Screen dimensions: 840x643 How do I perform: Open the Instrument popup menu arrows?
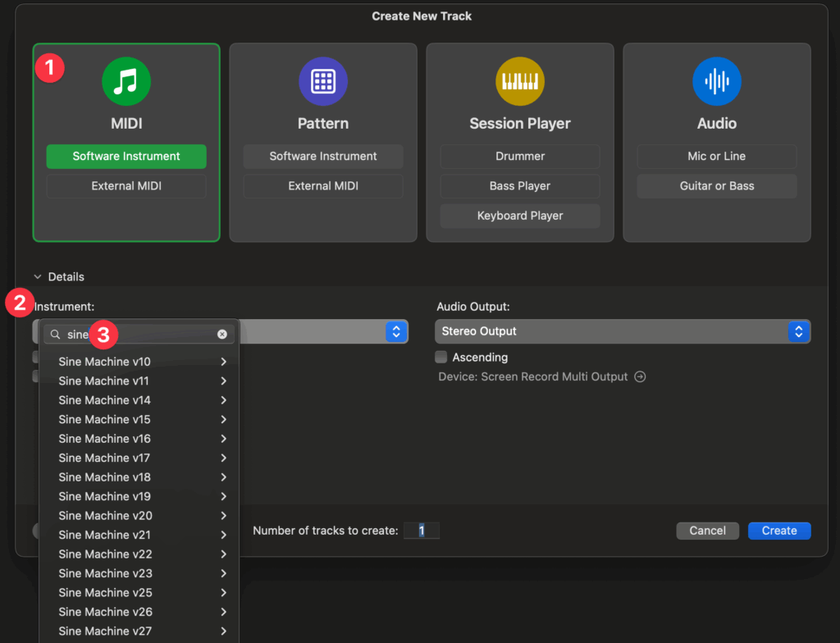pyautogui.click(x=396, y=331)
